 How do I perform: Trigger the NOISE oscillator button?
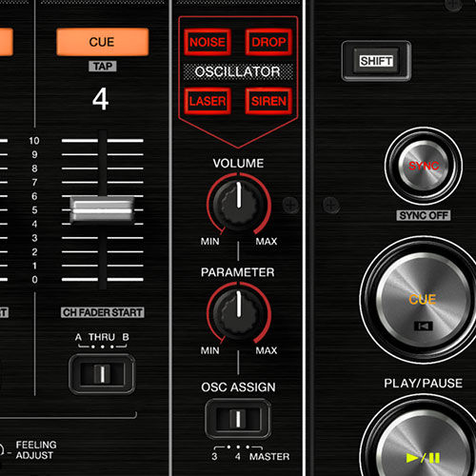click(208, 42)
